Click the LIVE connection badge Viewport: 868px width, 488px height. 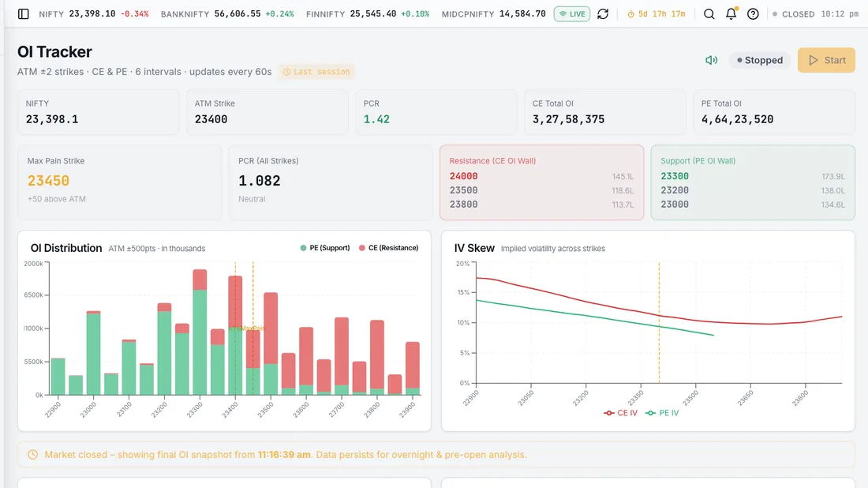[x=572, y=14]
